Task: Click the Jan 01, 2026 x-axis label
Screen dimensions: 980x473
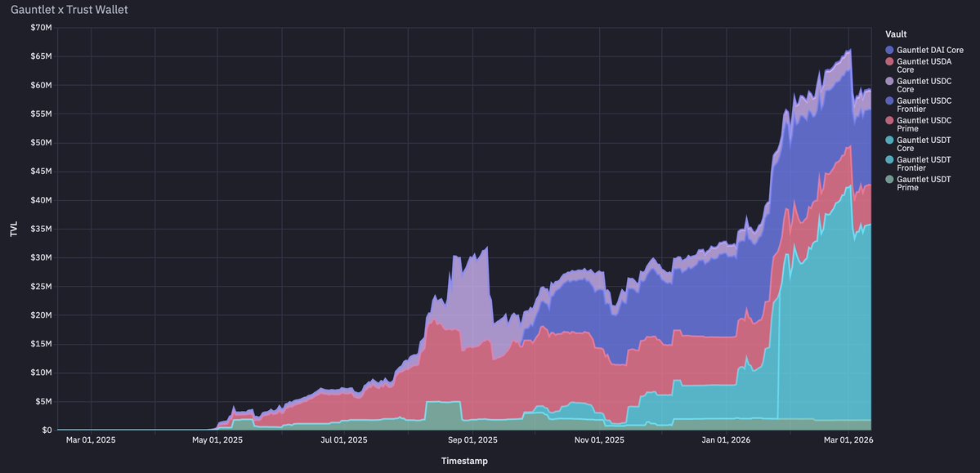Action: coord(727,440)
